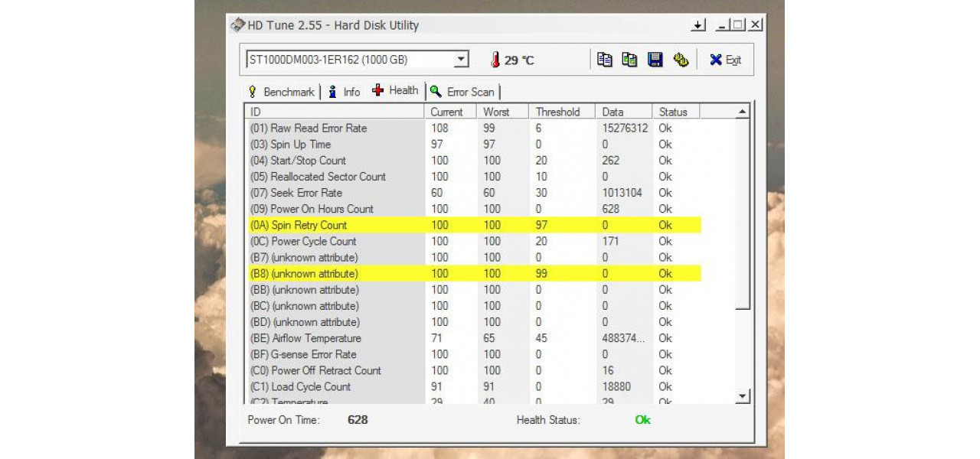Click the ID column header
980x459 pixels.
point(335,112)
